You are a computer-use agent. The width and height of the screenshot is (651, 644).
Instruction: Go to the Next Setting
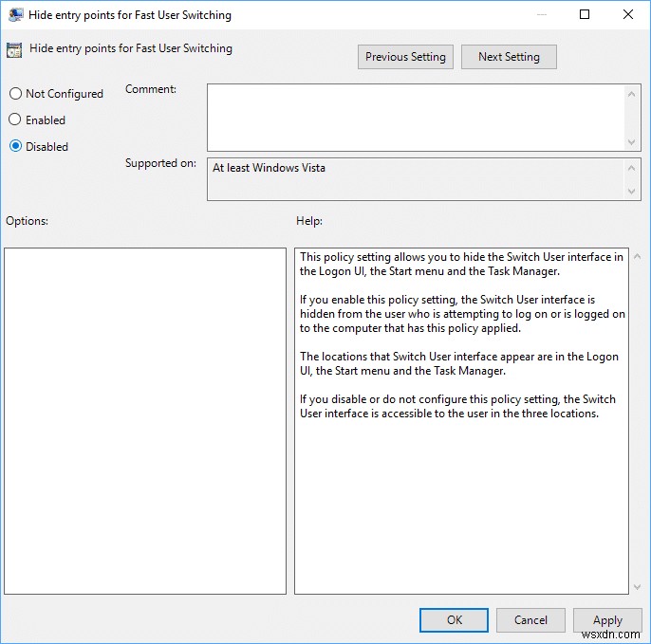tap(509, 57)
